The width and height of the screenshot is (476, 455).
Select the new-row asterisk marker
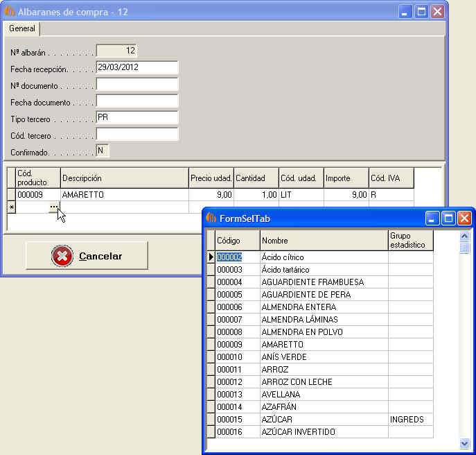point(12,207)
